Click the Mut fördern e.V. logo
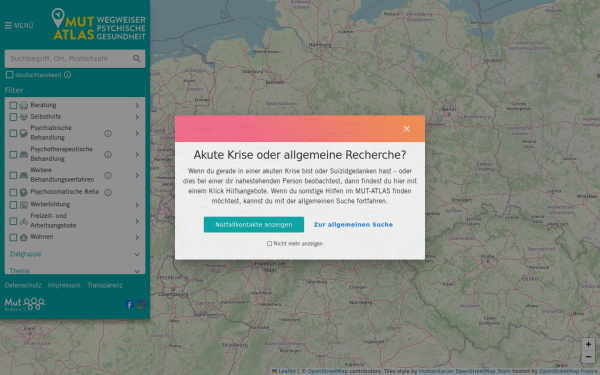 coord(24,304)
